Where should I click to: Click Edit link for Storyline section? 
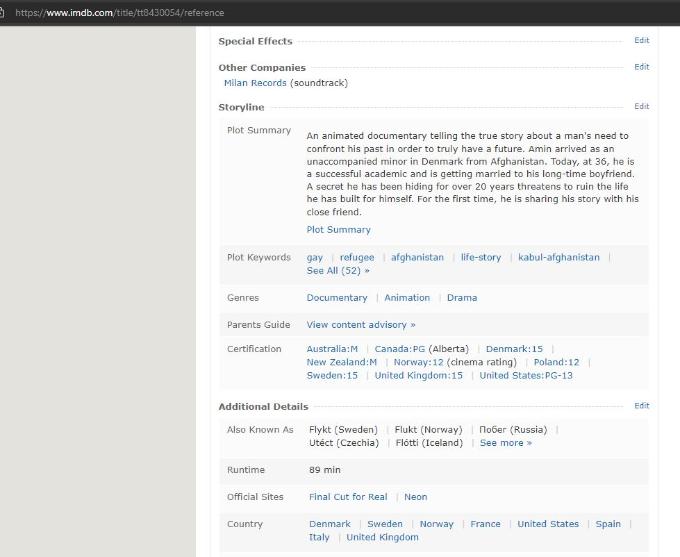point(641,106)
